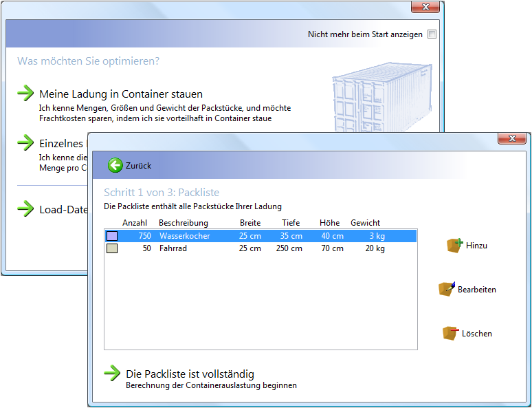Click green arrow beside 'Load-Date' option

(25, 209)
